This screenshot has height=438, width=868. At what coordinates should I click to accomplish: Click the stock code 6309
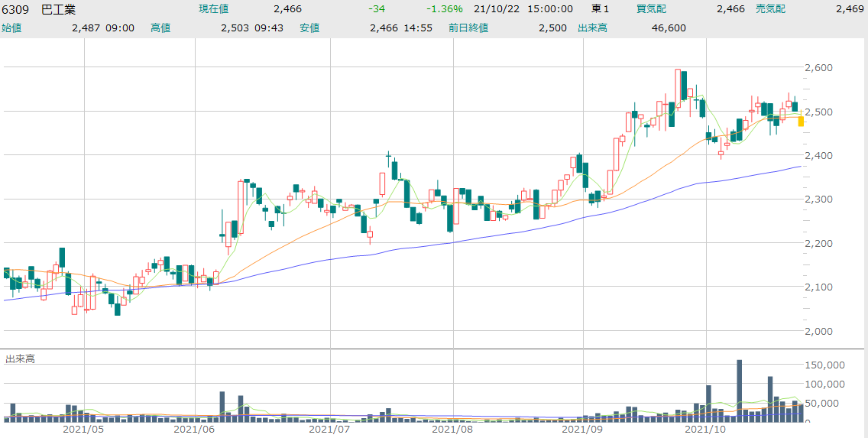pos(17,9)
